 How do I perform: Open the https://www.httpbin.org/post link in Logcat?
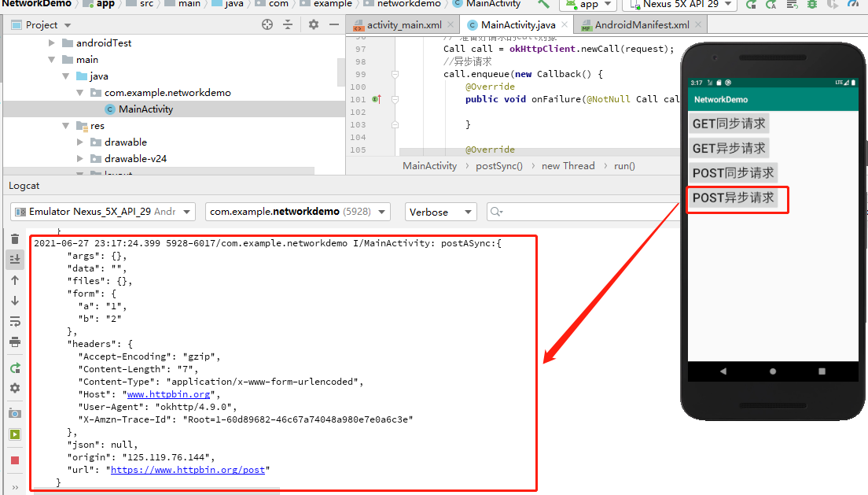coord(188,470)
